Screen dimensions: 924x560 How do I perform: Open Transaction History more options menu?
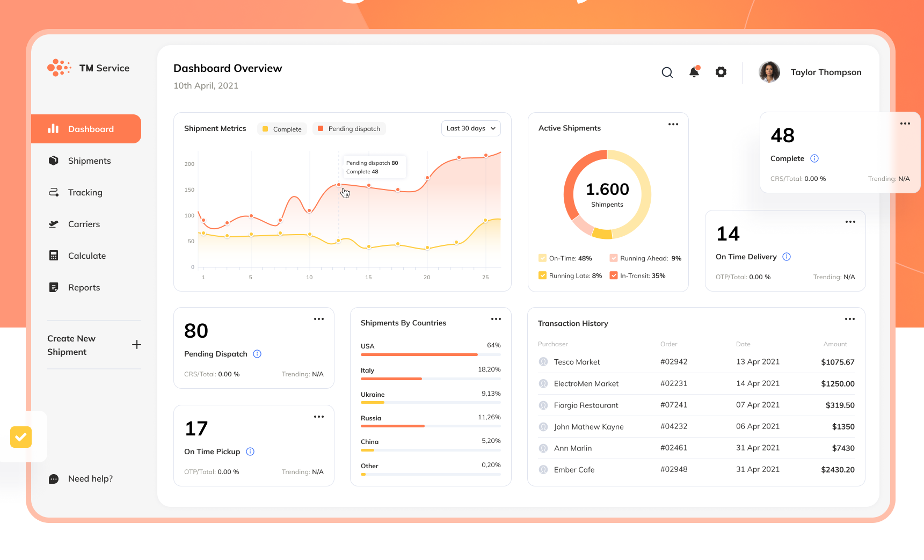click(849, 319)
